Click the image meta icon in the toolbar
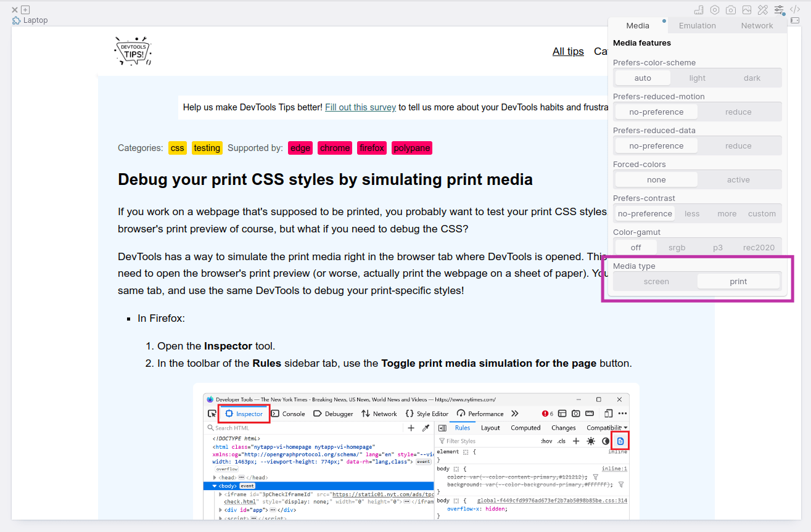 coord(746,10)
